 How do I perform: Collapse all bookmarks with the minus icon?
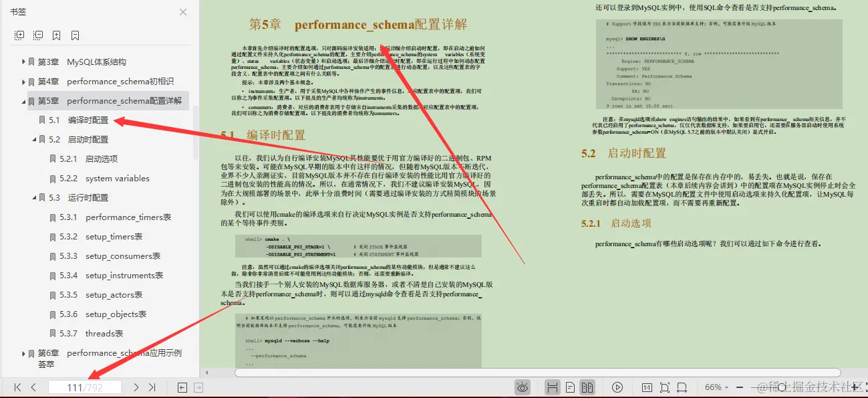click(x=38, y=35)
